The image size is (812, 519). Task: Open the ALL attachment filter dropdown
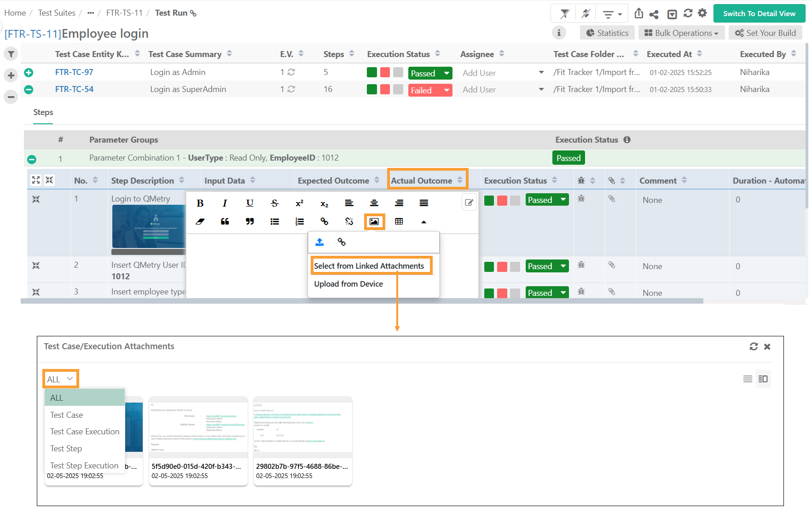tap(60, 379)
